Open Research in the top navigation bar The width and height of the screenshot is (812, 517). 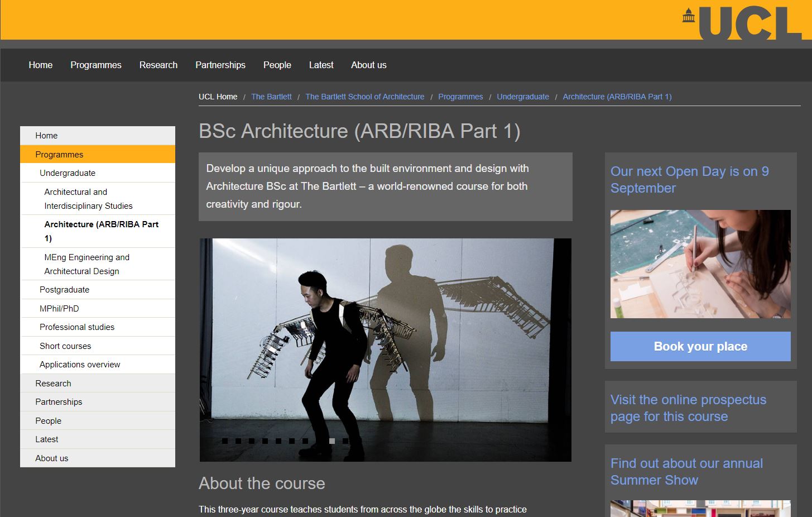click(158, 65)
